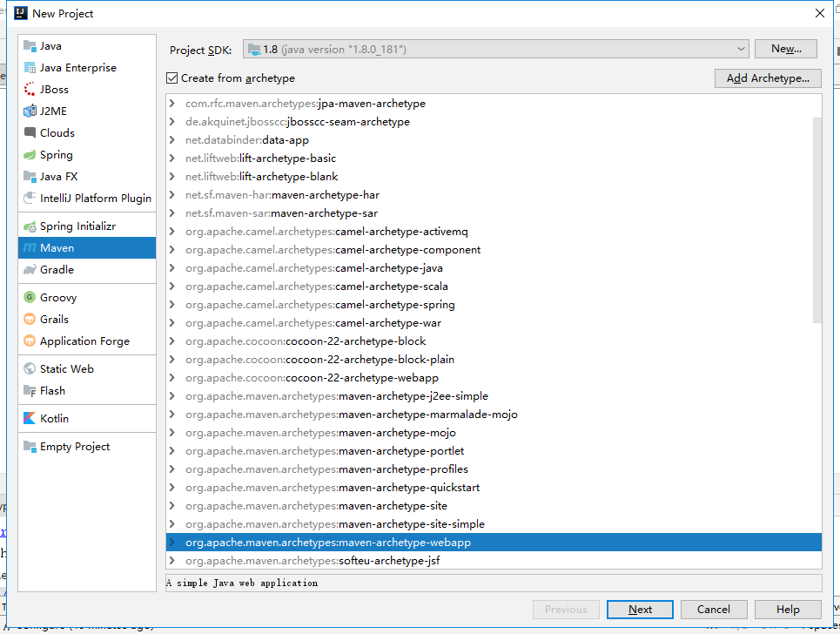The image size is (840, 634).
Task: Expand the selected maven-archetype-webapp node
Action: point(172,542)
